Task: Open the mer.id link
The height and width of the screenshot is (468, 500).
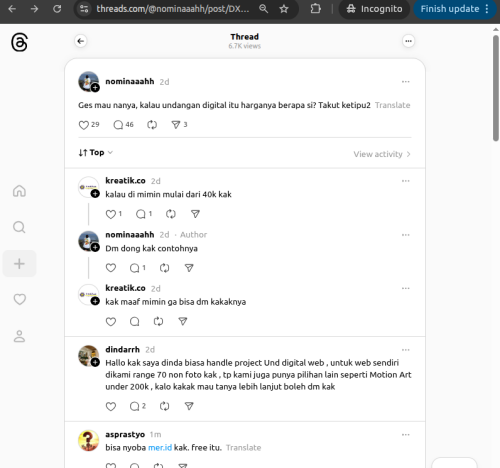Action: point(160,448)
